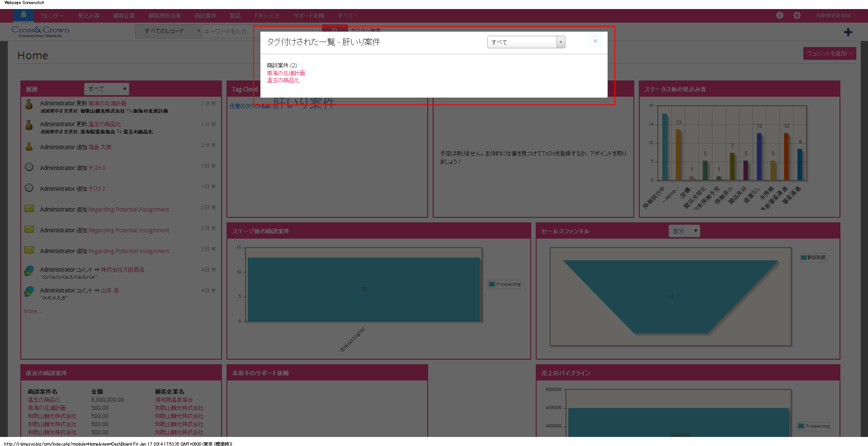The image size is (868, 446).
Task: Open the 自分 dropdown in セールスファンネル
Action: pos(684,231)
